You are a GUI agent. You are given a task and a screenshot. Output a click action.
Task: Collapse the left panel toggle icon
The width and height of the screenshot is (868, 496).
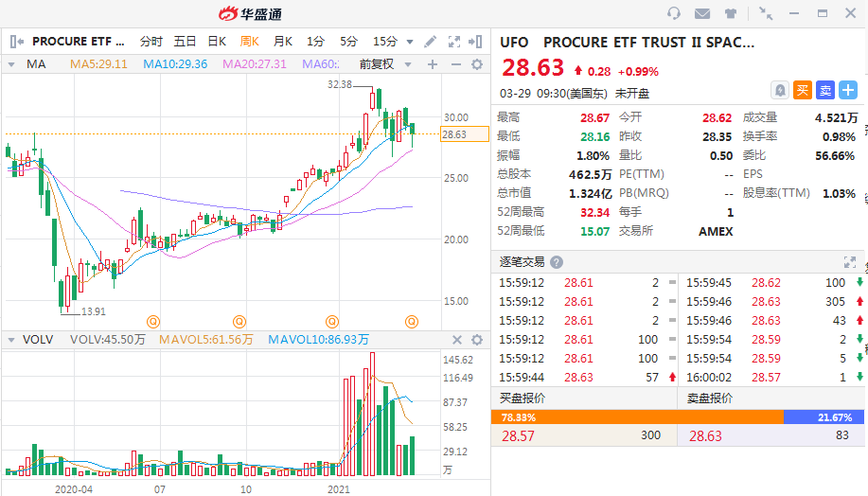[x=17, y=42]
